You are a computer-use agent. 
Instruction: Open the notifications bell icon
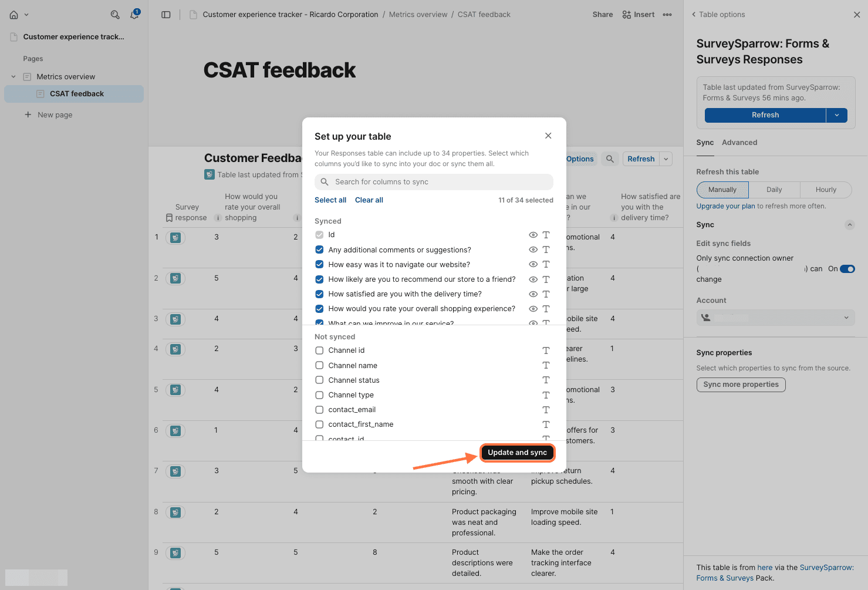[134, 15]
